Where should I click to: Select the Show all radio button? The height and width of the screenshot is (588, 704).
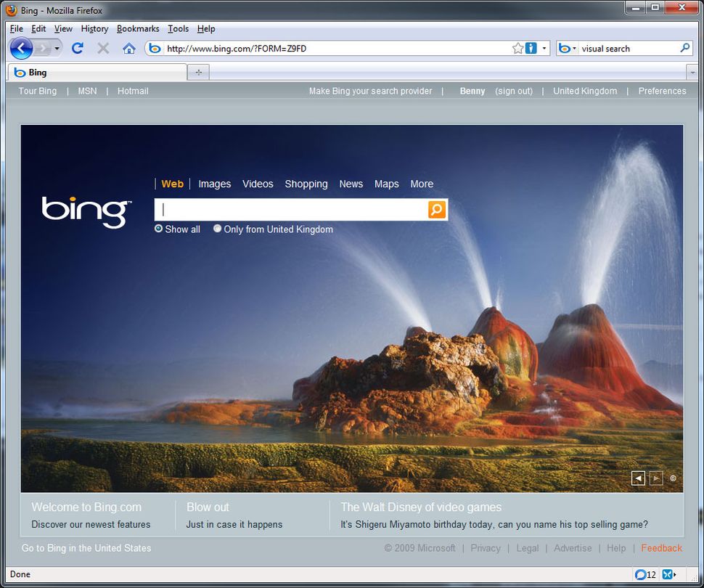158,229
